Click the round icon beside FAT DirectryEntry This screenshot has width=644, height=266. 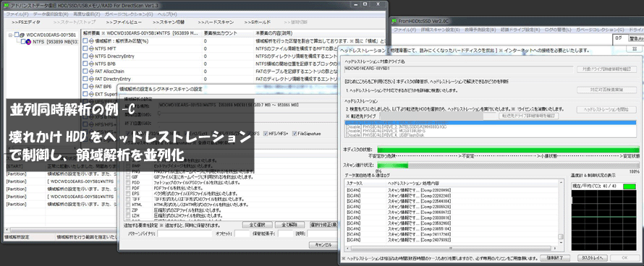coord(91,79)
